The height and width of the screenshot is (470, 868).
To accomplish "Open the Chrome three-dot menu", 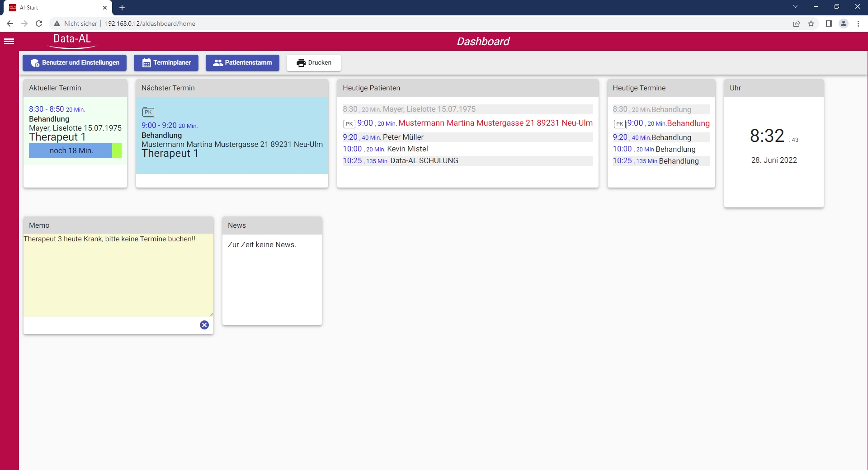I will pyautogui.click(x=858, y=23).
